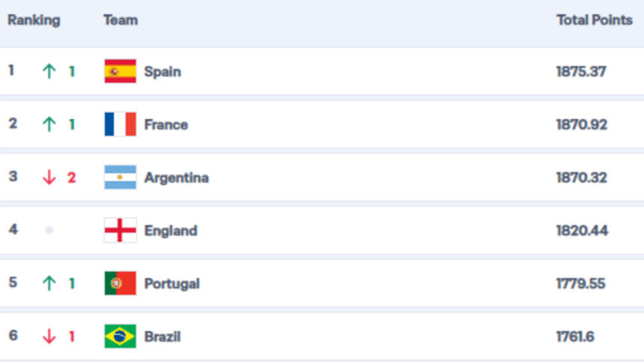Open the Argentina team link
The height and width of the screenshot is (362, 644).
pos(176,178)
